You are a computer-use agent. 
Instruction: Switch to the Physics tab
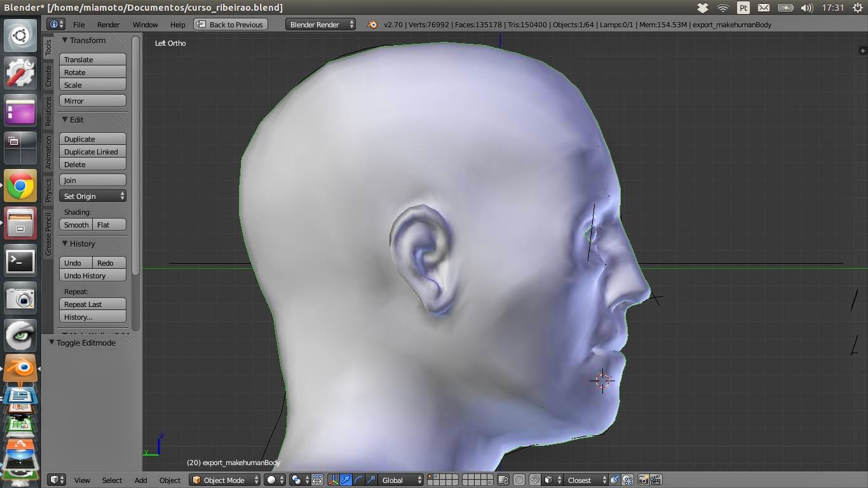(x=48, y=190)
